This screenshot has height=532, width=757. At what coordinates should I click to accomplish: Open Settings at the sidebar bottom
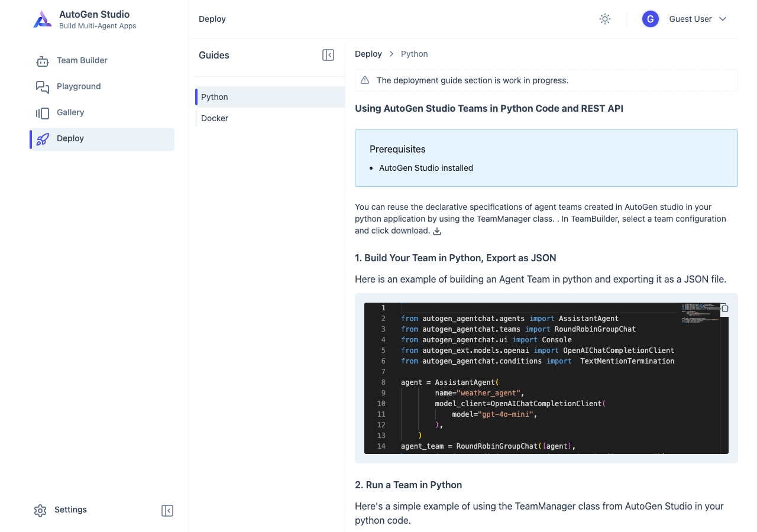pyautogui.click(x=61, y=510)
